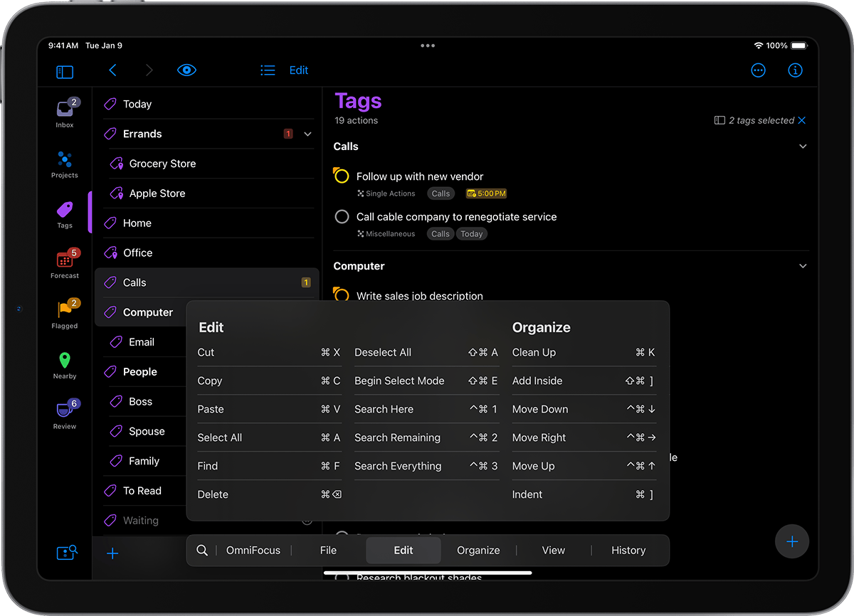Image resolution: width=854 pixels, height=616 pixels.
Task: Open the OmniFocus menu tab
Action: point(253,550)
